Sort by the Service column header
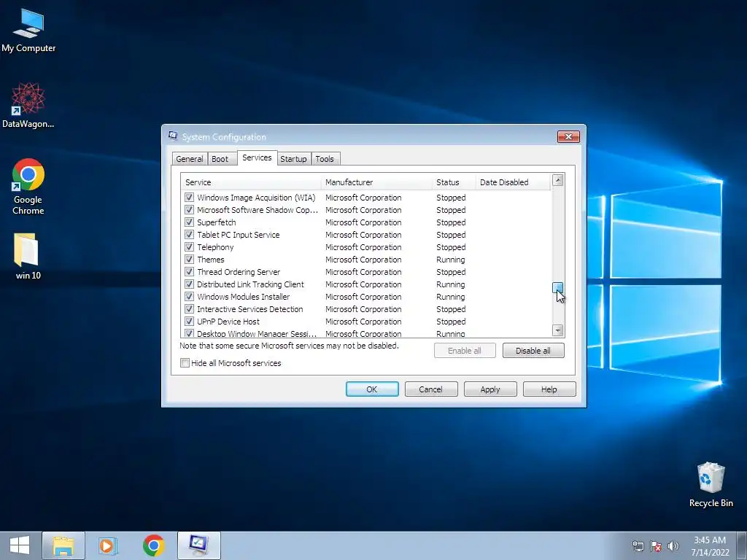This screenshot has height=560, width=747. pyautogui.click(x=251, y=182)
